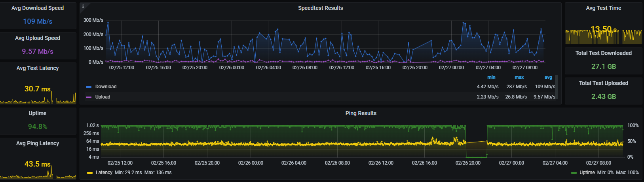Click the info icon on Speedtest Results panel
Image resolution: width=644 pixels, height=182 pixels.
[x=83, y=6]
